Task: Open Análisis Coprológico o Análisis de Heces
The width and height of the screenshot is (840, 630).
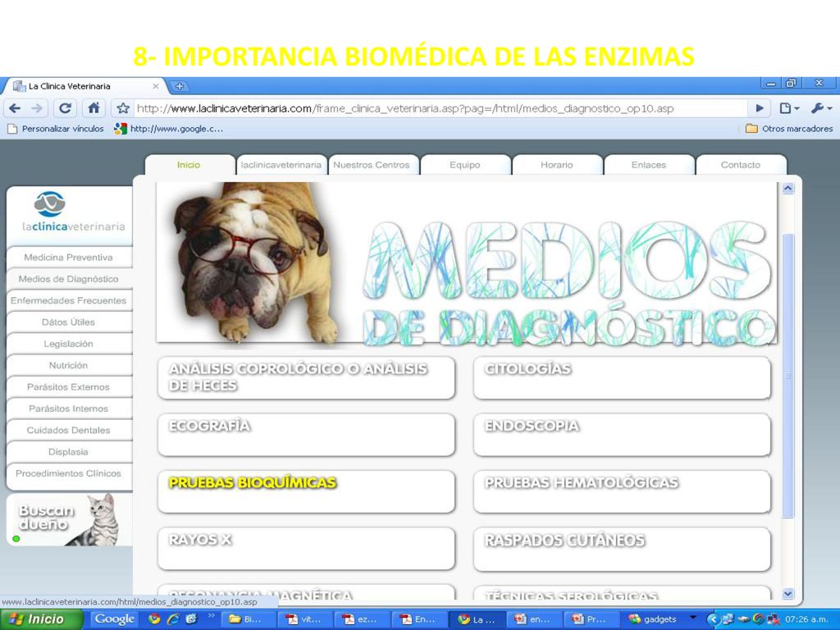Action: coord(307,377)
